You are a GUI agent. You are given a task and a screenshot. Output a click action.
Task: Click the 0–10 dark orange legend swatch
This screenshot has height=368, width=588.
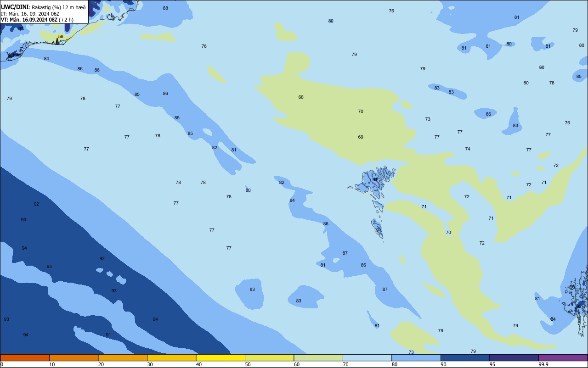tap(25, 357)
